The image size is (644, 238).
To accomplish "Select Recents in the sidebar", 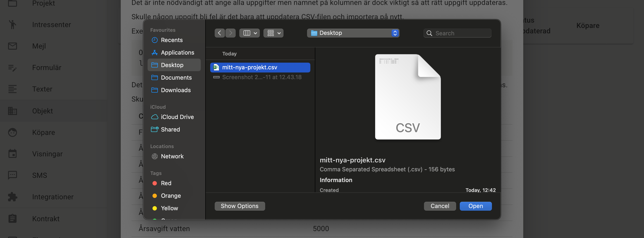I will (x=172, y=40).
